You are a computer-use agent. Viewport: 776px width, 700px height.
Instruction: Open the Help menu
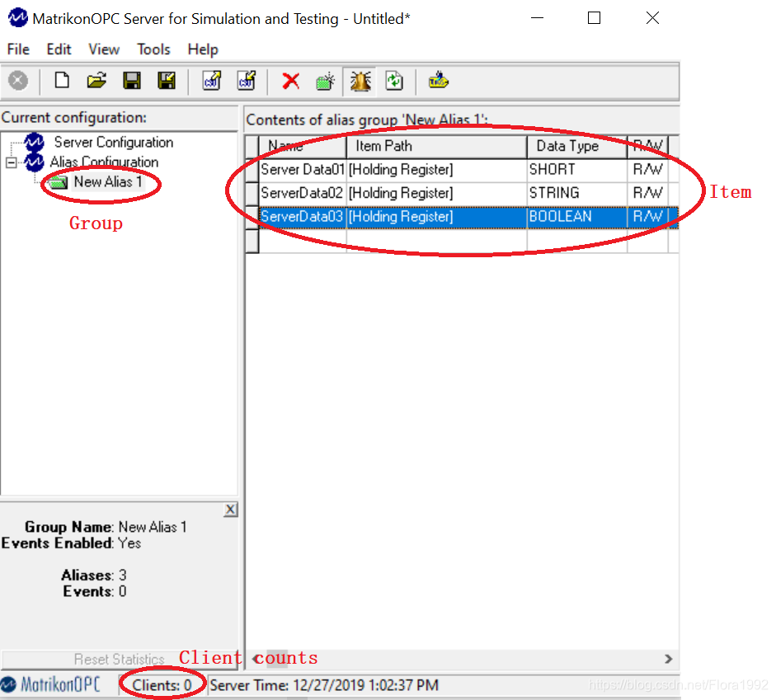click(x=203, y=49)
